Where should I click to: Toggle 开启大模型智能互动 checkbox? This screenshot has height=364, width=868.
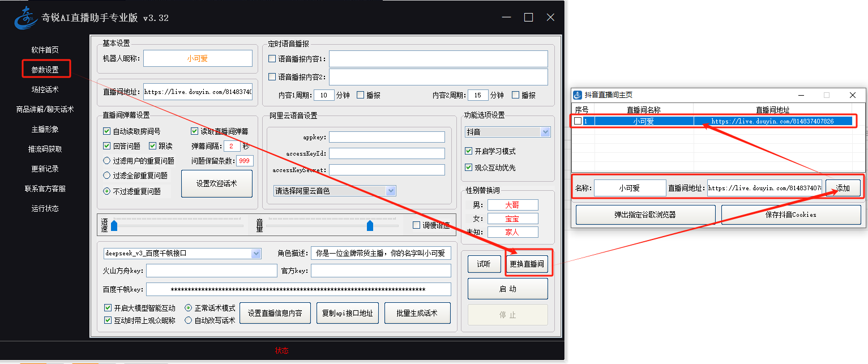point(108,308)
